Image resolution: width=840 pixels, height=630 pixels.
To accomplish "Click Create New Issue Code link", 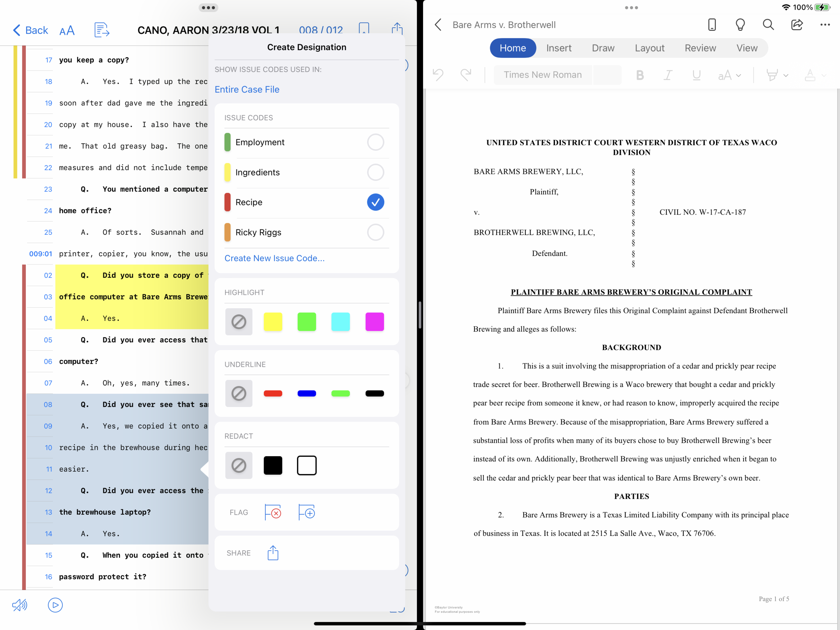I will [274, 258].
